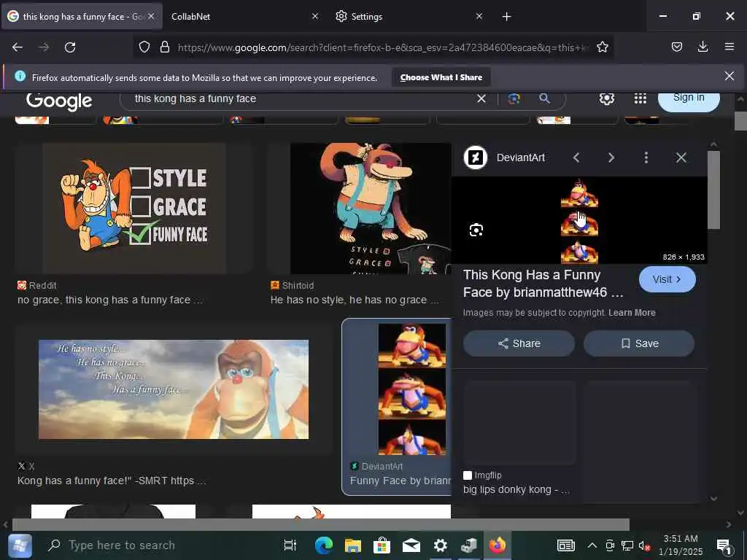
Task: Click the page horizontal scrollbar
Action: click(321, 524)
